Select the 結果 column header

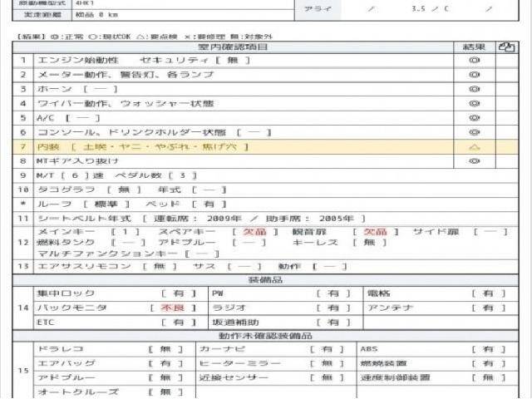click(474, 47)
